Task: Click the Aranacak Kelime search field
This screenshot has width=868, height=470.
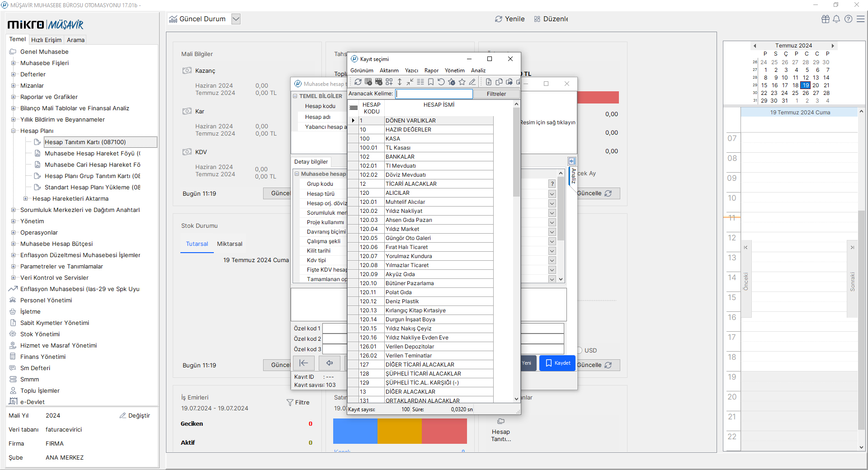Action: (434, 94)
